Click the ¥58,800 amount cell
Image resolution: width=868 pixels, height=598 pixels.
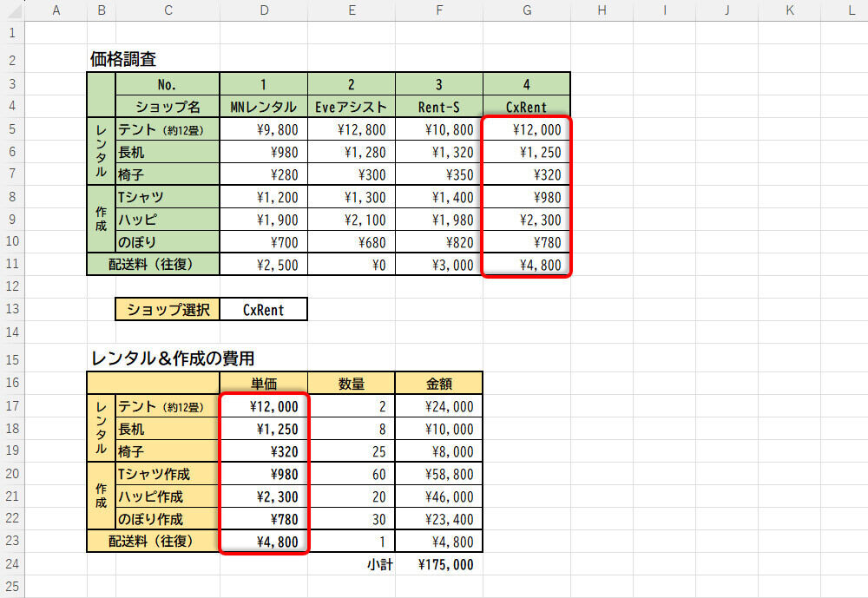point(439,474)
